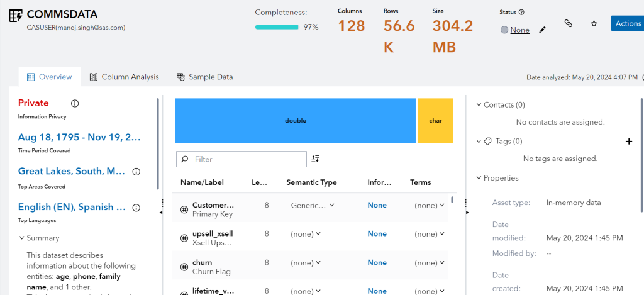Screen dimensions: 644x295
Task: Click the pencil icon to edit status
Action: tap(542, 30)
